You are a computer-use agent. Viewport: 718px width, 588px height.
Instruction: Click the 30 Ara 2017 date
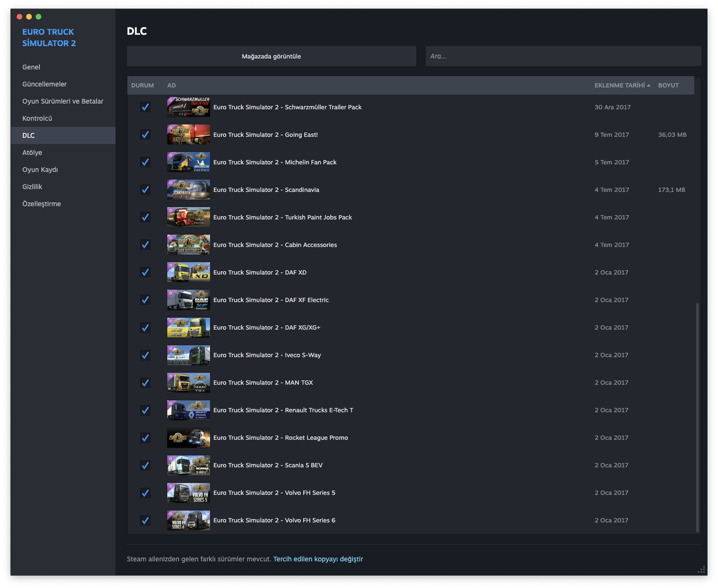click(x=613, y=107)
